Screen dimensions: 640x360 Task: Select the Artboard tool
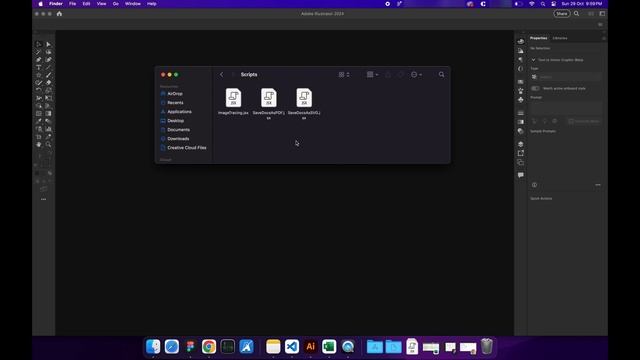point(39,137)
